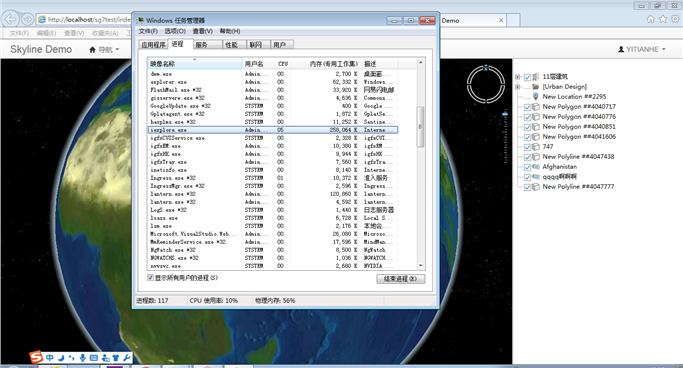
Task: Click the compass navigation ring on globe
Action: pos(486,84)
